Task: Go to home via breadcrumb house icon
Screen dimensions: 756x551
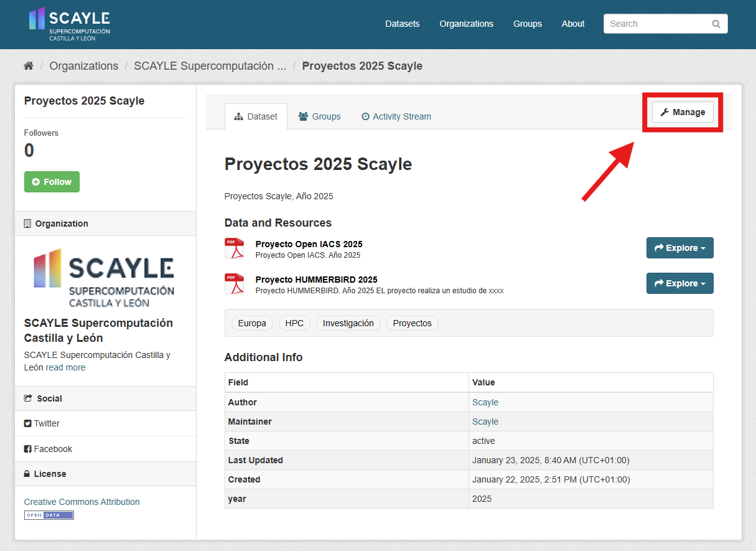Action: [x=29, y=66]
